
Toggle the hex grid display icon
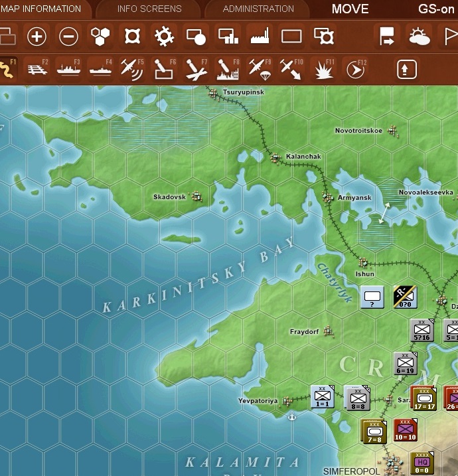pyautogui.click(x=100, y=37)
